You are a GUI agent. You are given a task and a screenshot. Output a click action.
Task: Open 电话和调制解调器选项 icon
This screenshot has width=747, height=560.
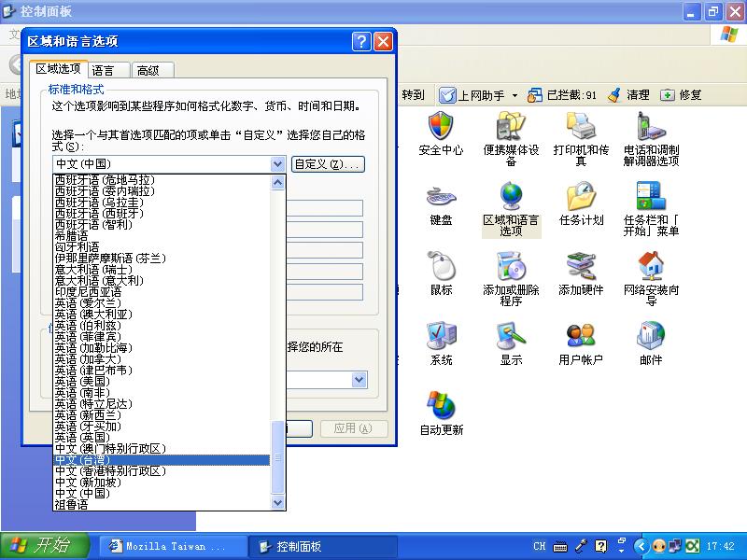point(651,129)
